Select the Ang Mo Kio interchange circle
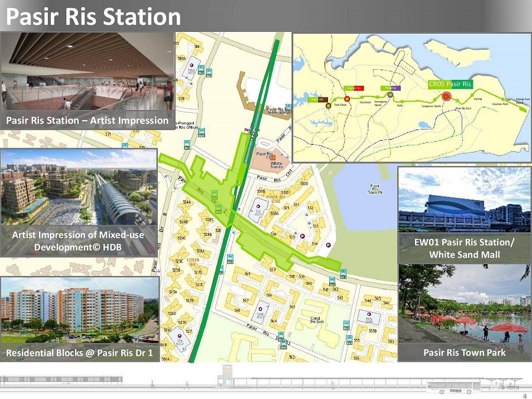 click(347, 99)
